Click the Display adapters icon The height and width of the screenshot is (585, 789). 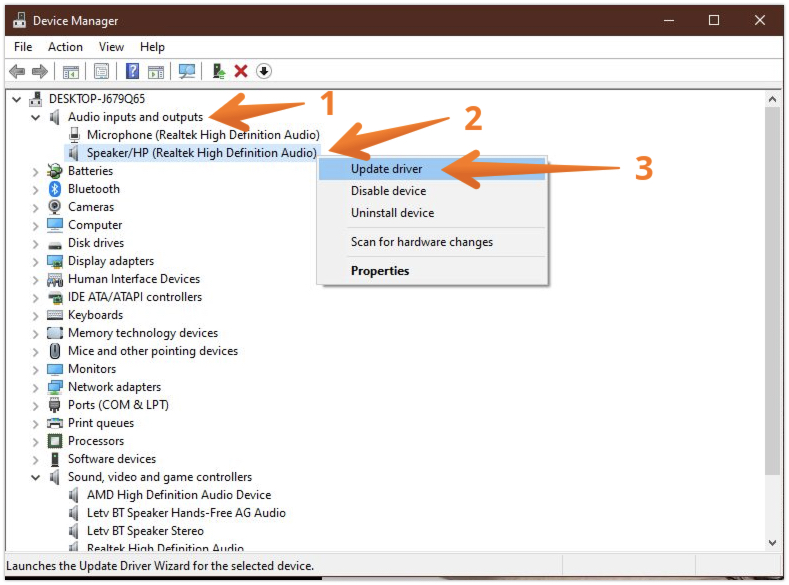[54, 261]
